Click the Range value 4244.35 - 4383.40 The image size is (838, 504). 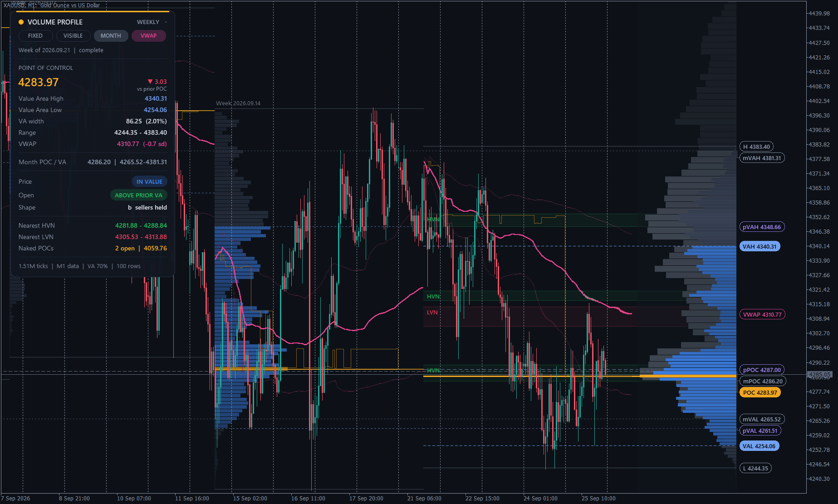click(x=141, y=132)
